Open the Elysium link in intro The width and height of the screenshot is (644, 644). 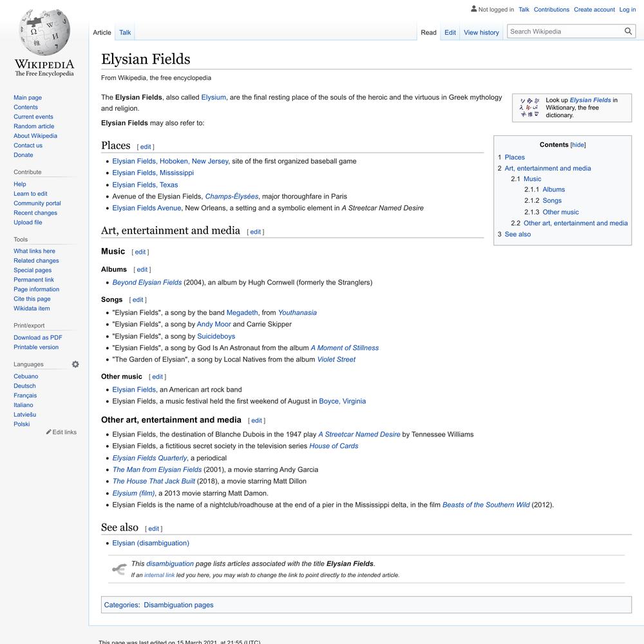pyautogui.click(x=214, y=97)
